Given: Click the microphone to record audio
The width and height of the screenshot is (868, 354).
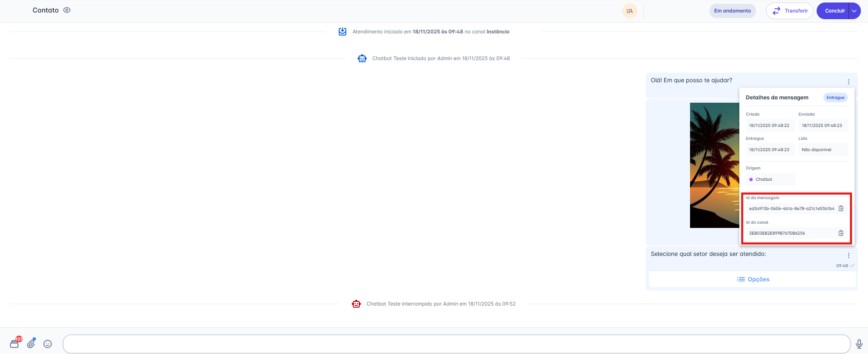Looking at the screenshot, I should (859, 344).
